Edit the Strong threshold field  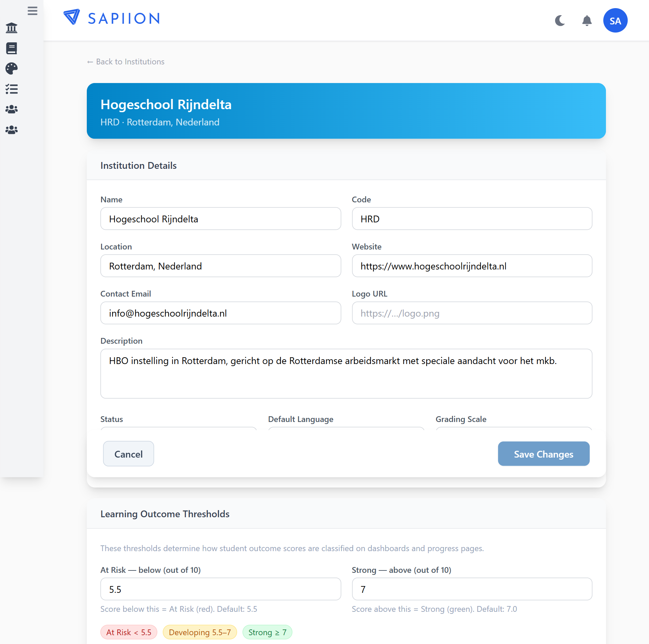coord(472,589)
